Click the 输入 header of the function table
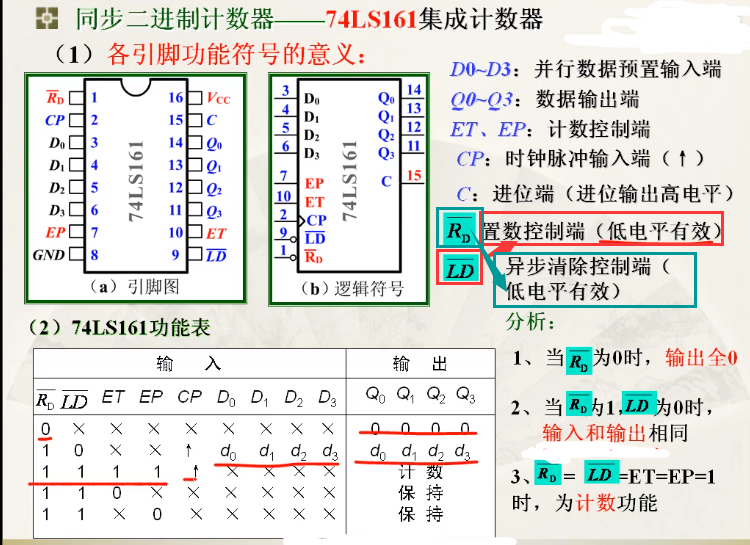Viewport: 750px width, 545px height. pyautogui.click(x=188, y=364)
